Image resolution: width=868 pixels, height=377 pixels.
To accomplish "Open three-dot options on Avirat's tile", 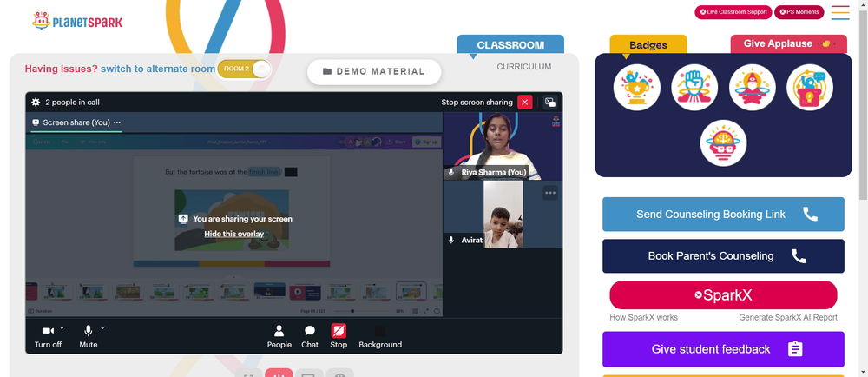I will point(549,193).
